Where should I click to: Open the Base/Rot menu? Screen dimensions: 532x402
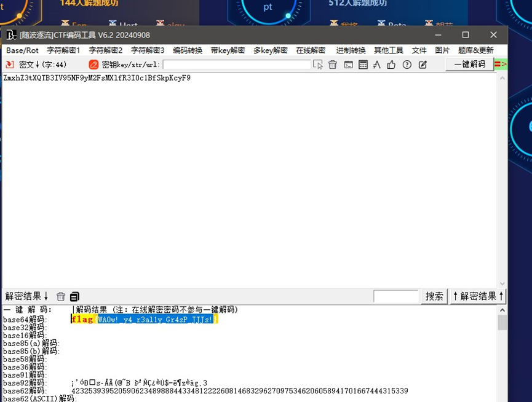point(22,50)
